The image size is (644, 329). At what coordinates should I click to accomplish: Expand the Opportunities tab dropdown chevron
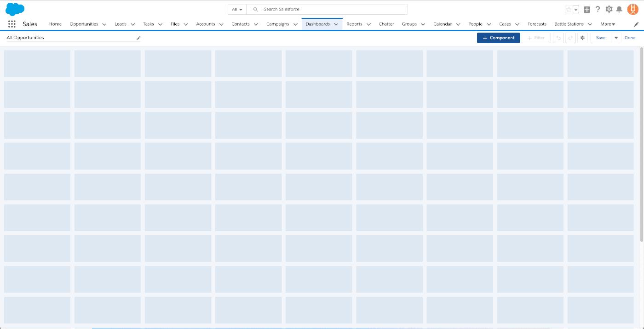104,24
